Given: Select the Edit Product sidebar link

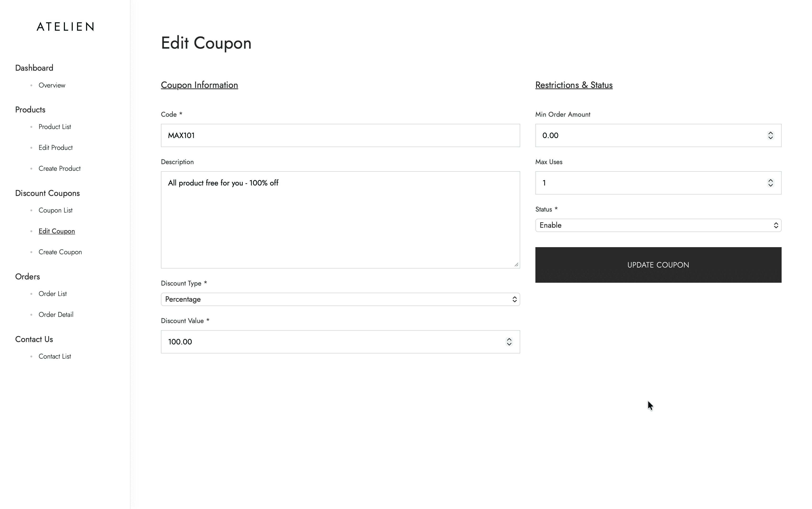Looking at the screenshot, I should tap(56, 148).
